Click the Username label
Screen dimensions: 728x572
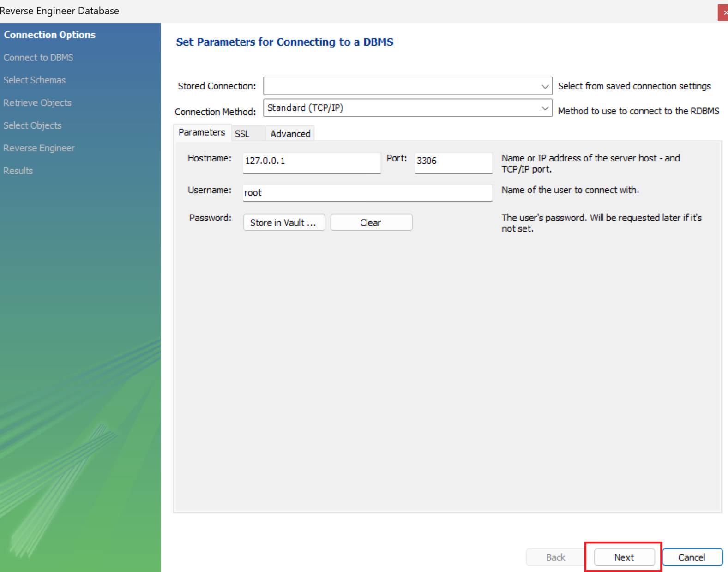click(210, 190)
